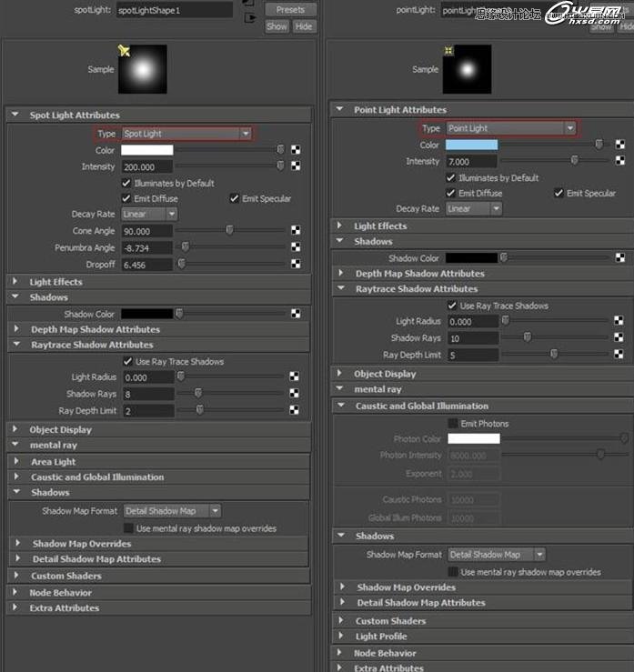
Task: Click map button beside spot light Color
Action: [x=296, y=150]
